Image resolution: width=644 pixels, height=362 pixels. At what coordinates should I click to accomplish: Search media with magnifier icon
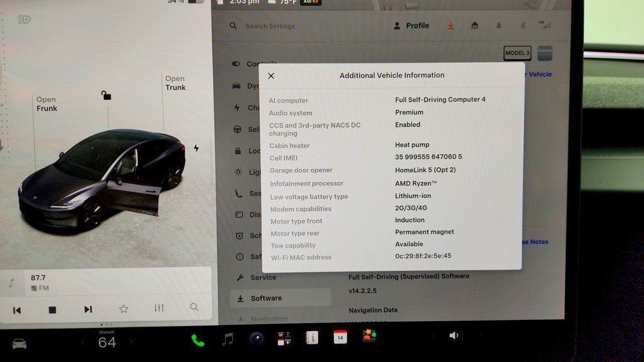coord(194,307)
